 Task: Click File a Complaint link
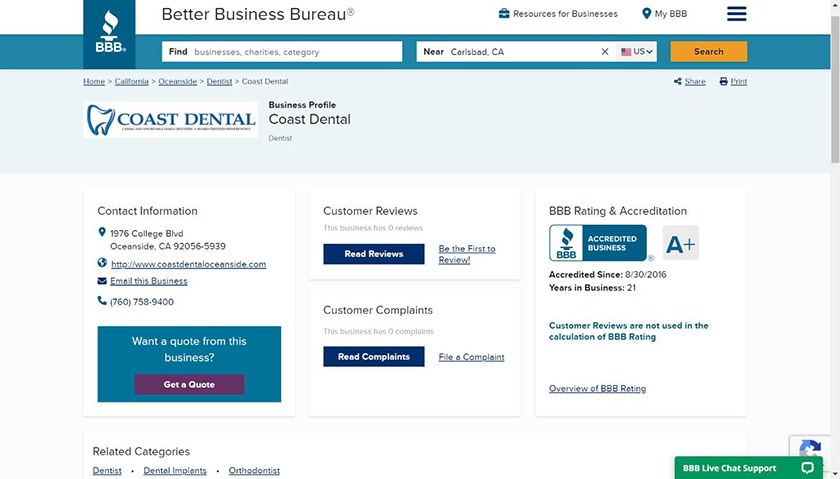point(471,357)
